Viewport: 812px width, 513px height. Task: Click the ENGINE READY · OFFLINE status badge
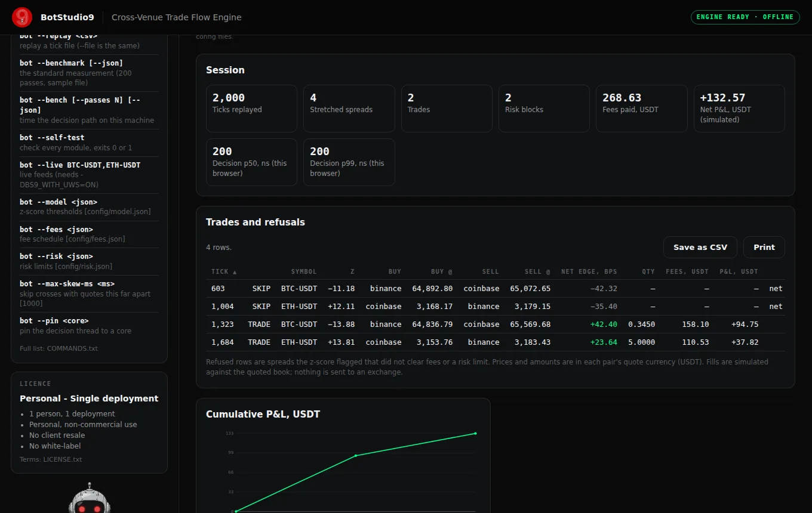coord(745,17)
